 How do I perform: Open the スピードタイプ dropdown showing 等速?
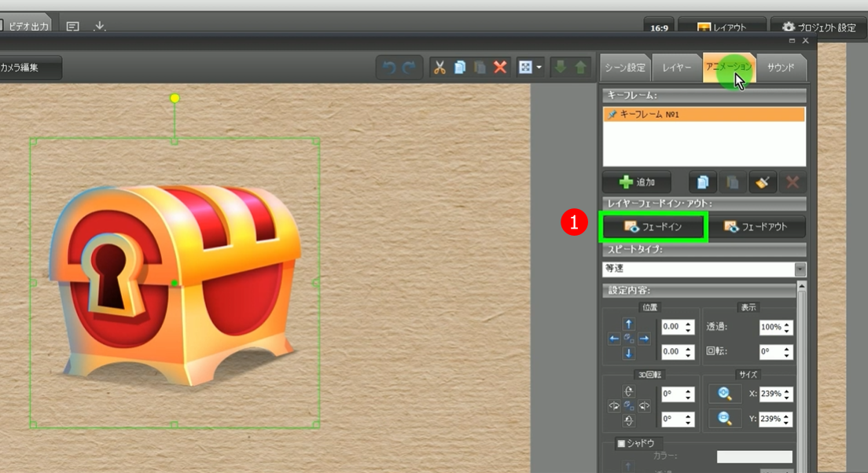800,269
